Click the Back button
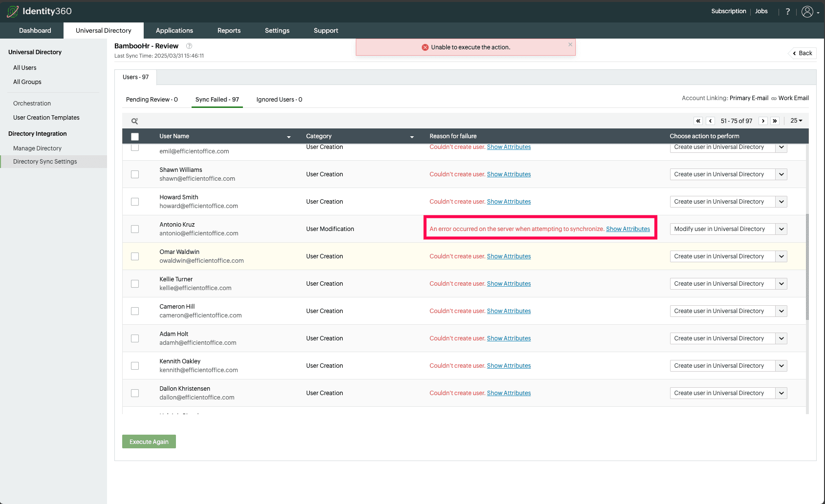Screen dimensions: 825x504 [x=802, y=53]
